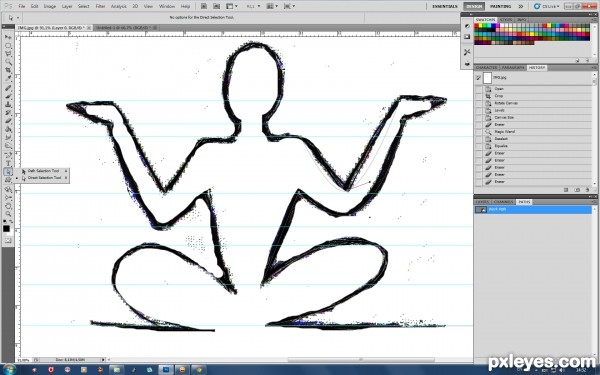Select the Move tool
The image size is (600, 375).
point(8,37)
